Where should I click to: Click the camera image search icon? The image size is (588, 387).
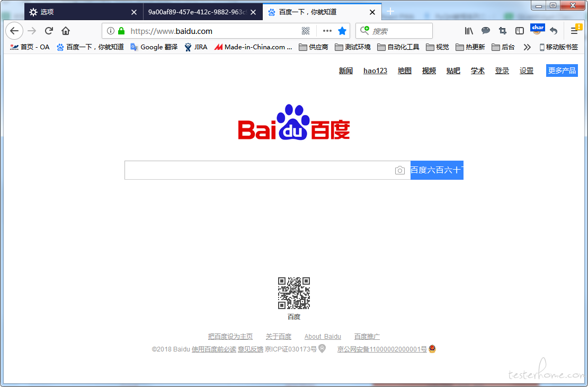pos(400,170)
